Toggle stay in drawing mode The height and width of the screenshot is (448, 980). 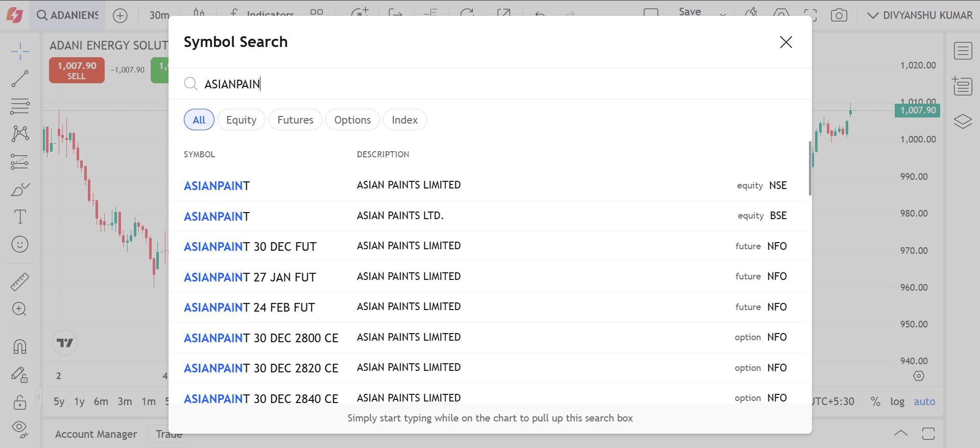click(x=20, y=374)
